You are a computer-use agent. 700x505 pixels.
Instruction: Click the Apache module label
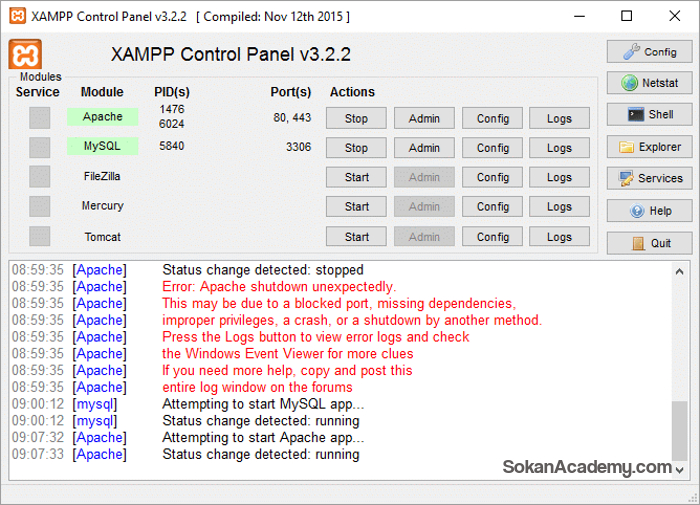[102, 117]
